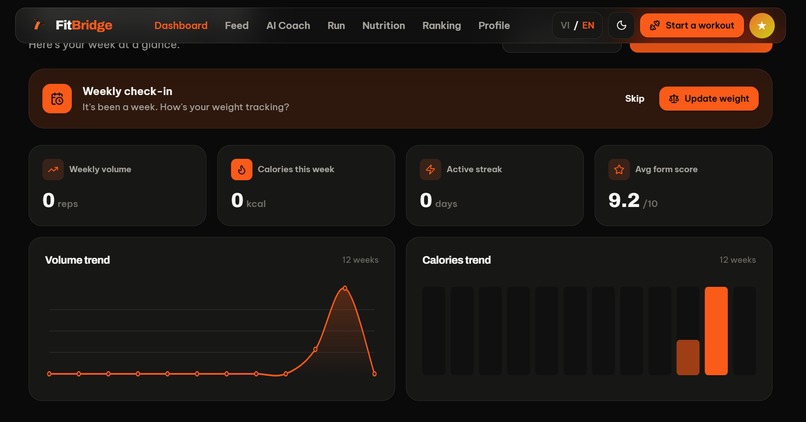
Task: Click the Volume trend heading
Action: (x=77, y=260)
